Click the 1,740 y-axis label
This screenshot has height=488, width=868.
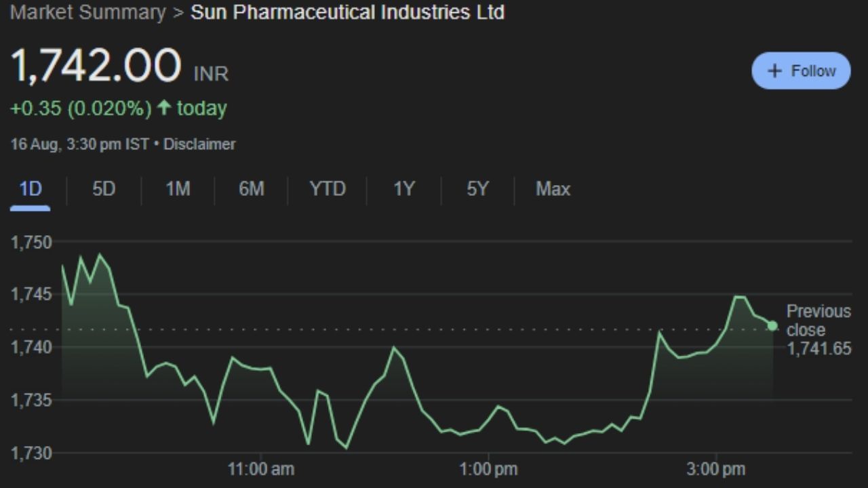click(x=31, y=348)
